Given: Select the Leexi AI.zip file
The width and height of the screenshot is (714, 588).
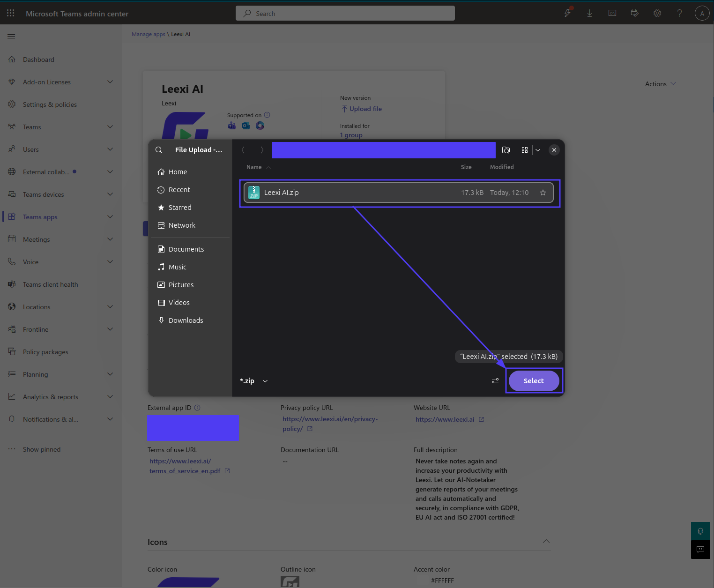Looking at the screenshot, I should tap(398, 193).
